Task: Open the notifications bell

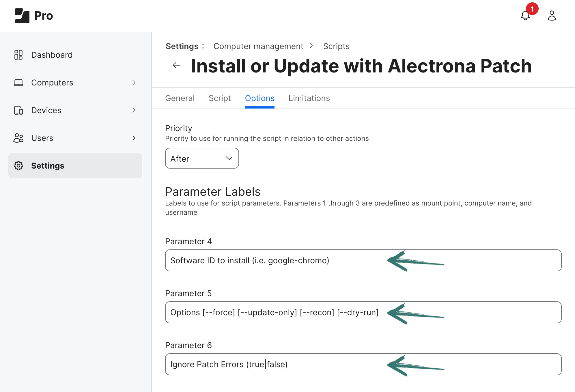Action: [x=525, y=16]
